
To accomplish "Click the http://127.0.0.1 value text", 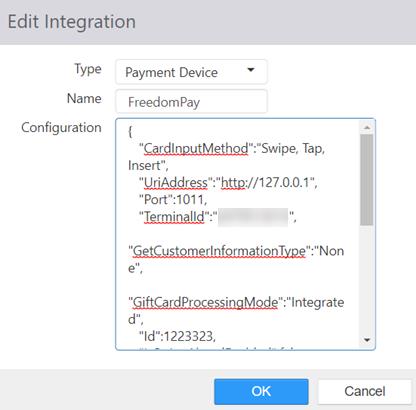I will pos(265,183).
